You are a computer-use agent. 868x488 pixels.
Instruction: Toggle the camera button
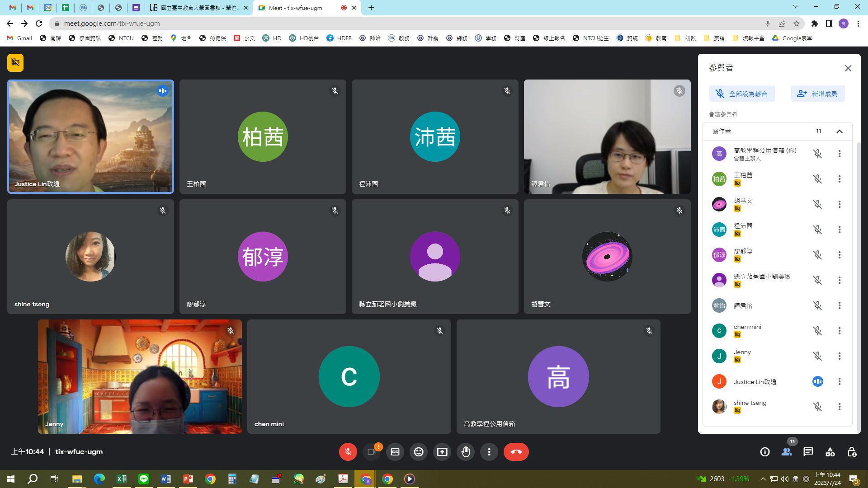pyautogui.click(x=372, y=452)
